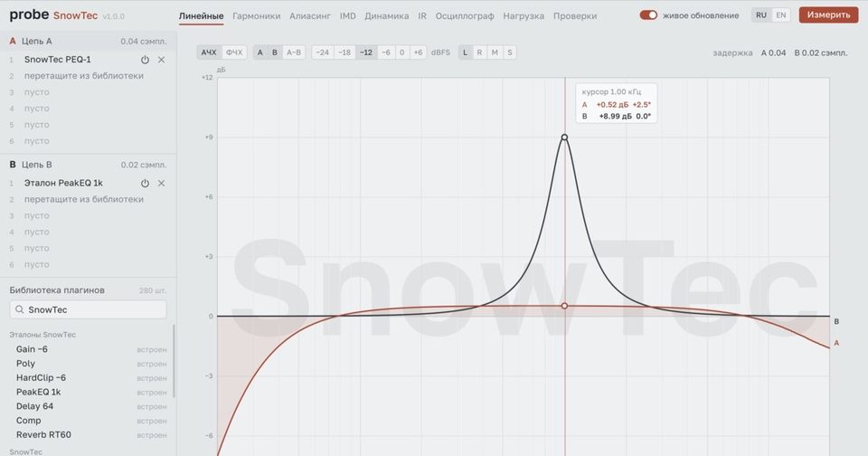Remove Эталон PeakEQ 1k from chain B

tap(161, 183)
